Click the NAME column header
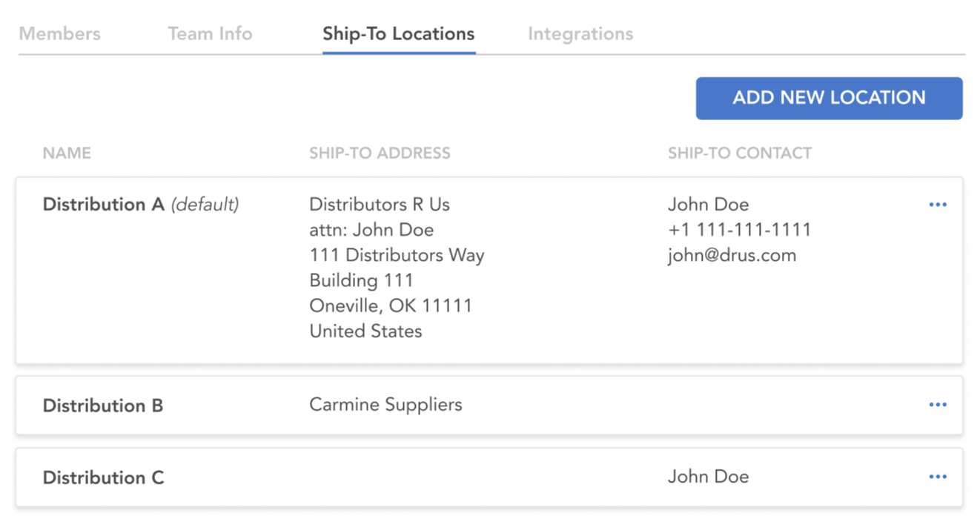 tap(67, 153)
